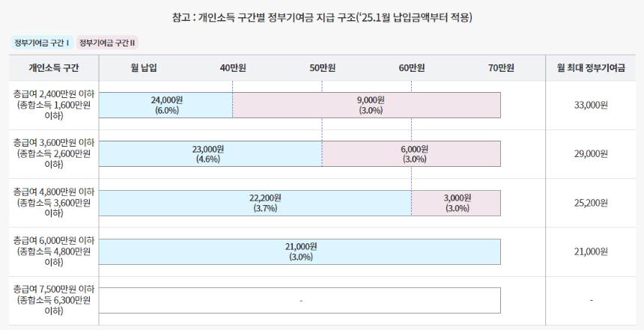Screen dimensions: 644x330
Task: Click the '70만원' header label
Action: 501,68
